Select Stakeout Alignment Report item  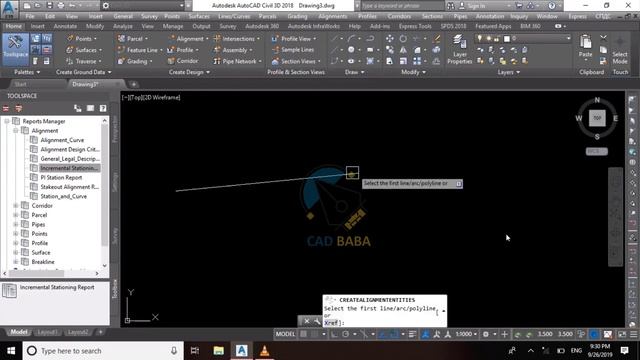coord(69,187)
